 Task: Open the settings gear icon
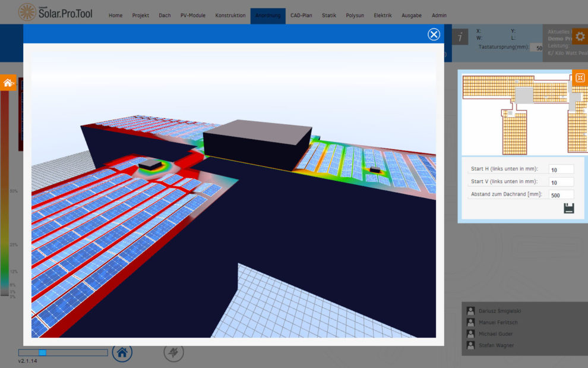coord(580,36)
